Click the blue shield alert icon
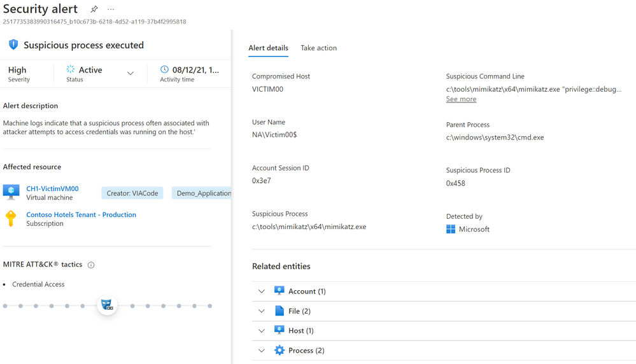Screen dimensions: 636x364 (x=13, y=45)
